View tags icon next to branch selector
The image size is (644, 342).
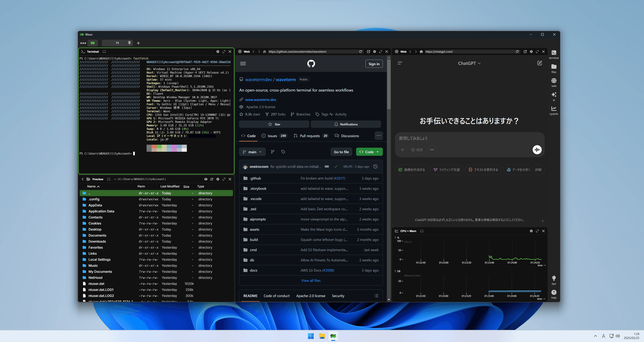pyautogui.click(x=283, y=152)
